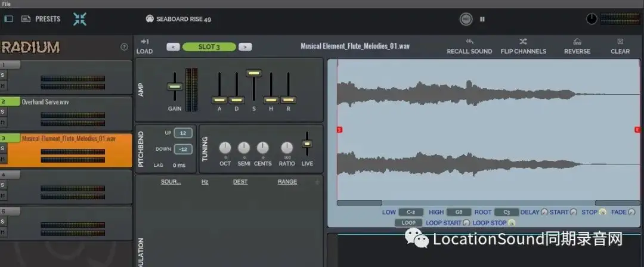Solo slot 3 flute melodies

pyautogui.click(x=3, y=148)
